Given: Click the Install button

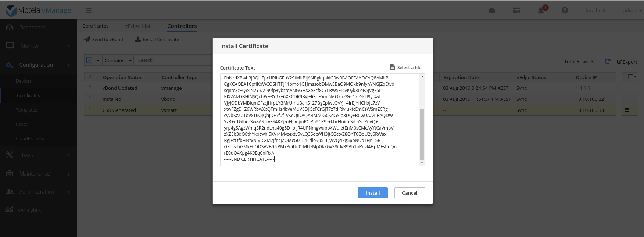Looking at the screenshot, I should [x=372, y=193].
